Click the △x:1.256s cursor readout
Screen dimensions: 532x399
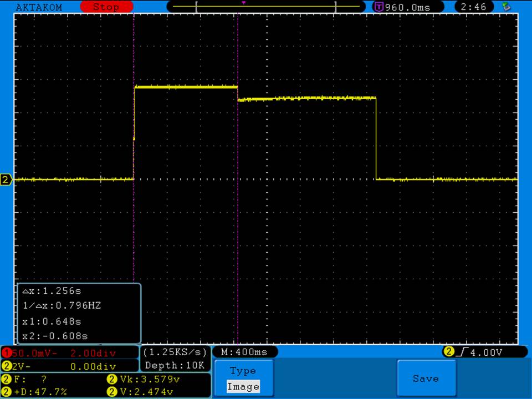53,291
